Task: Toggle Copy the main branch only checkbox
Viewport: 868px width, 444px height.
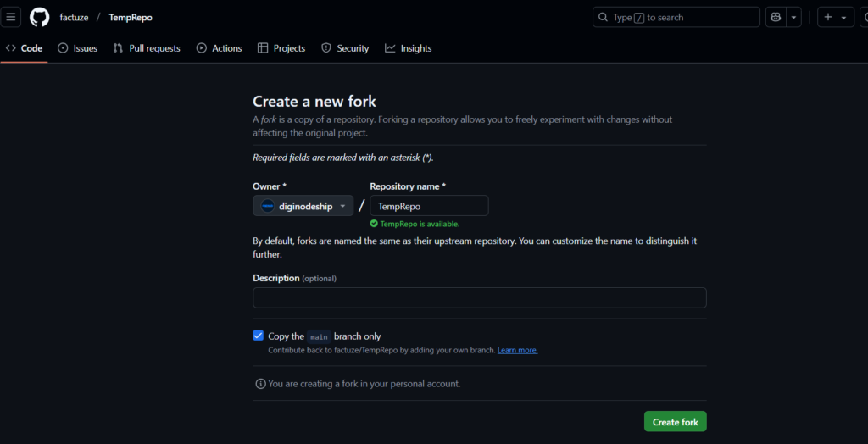Action: point(259,336)
